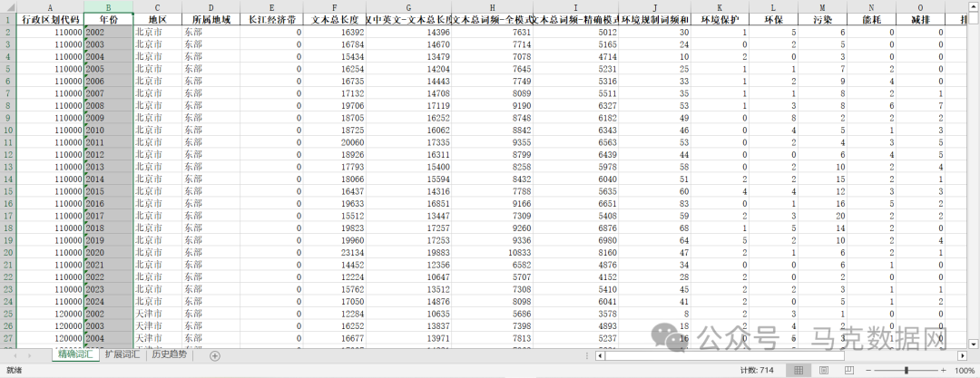Click the next sheet navigation arrow
Screen dimensions: 980x378
point(30,355)
